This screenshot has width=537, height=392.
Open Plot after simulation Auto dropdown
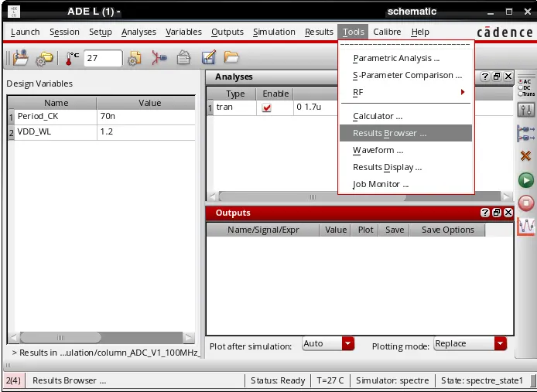click(347, 343)
